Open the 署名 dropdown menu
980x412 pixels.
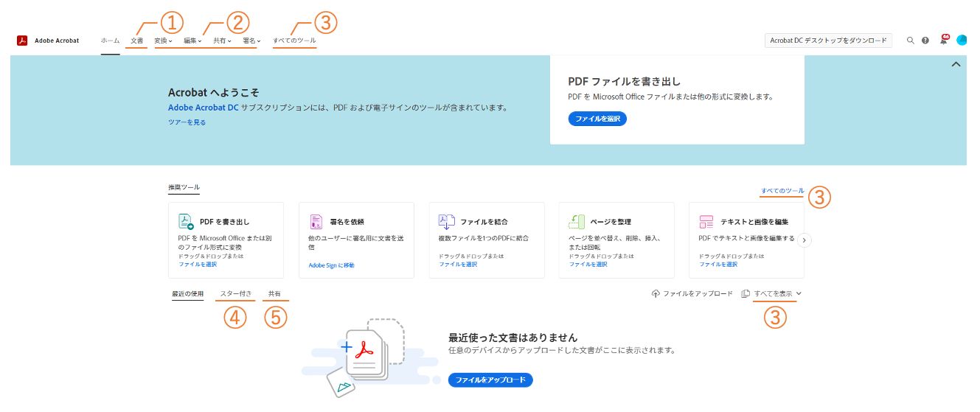(251, 41)
